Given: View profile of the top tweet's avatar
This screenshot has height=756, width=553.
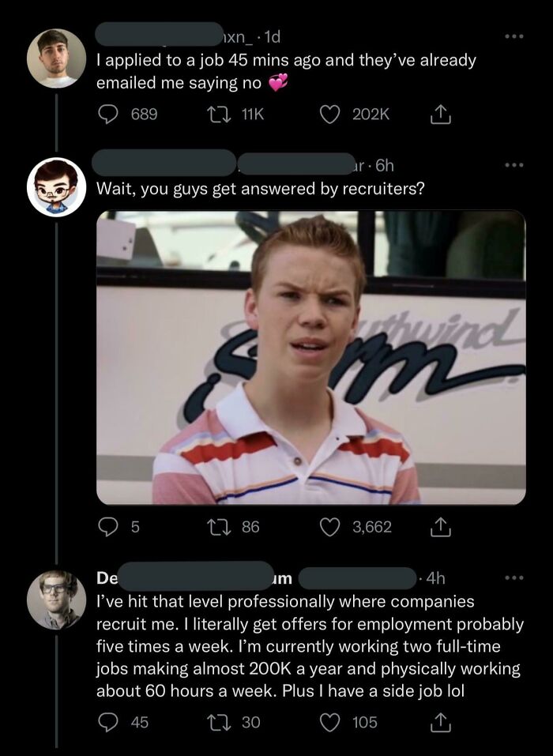Looking at the screenshot, I should (56, 58).
